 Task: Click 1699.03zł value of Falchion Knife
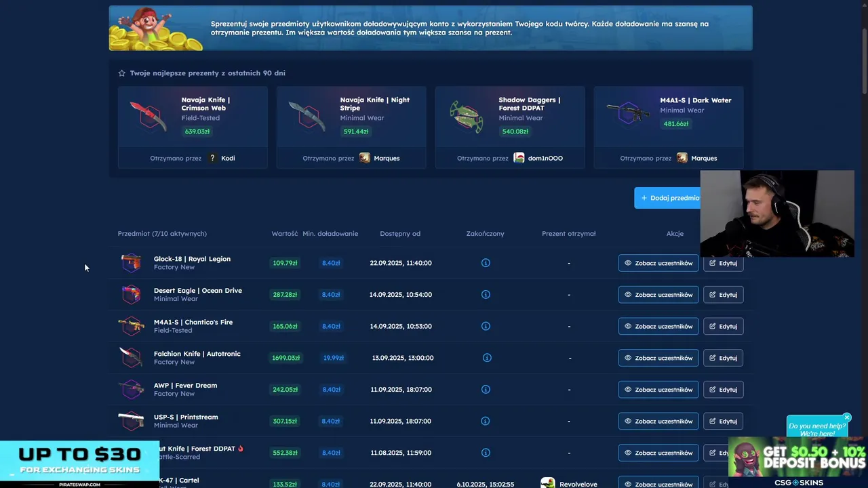tap(285, 358)
